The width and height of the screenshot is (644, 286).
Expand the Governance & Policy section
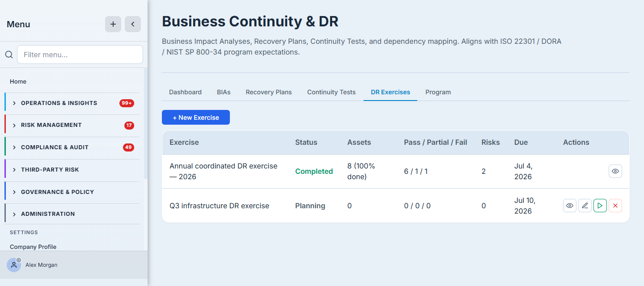[x=72, y=192]
